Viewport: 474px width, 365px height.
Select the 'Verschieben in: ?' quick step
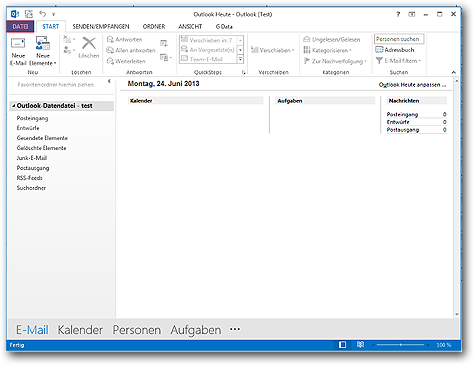click(208, 40)
